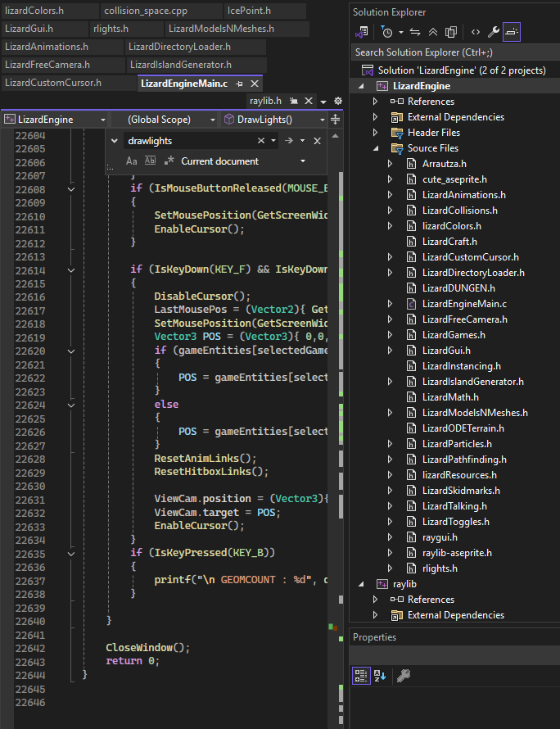Toggle Use Regular Expressions in find widget

[x=169, y=161]
